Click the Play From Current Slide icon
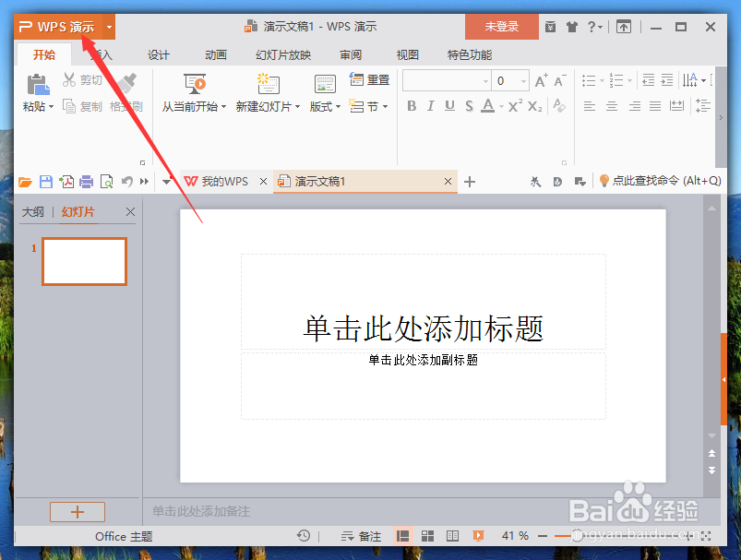The height and width of the screenshot is (560, 741). [x=194, y=84]
